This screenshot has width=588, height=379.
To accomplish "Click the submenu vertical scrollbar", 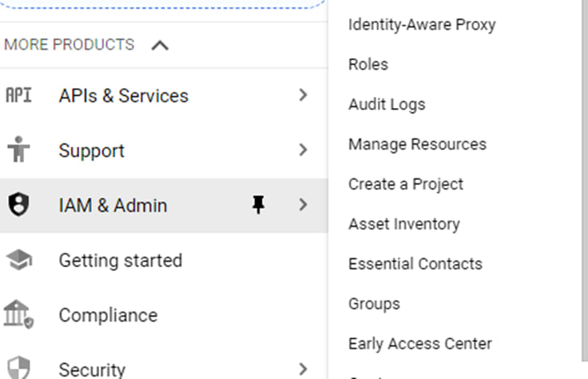I will click(585, 180).
